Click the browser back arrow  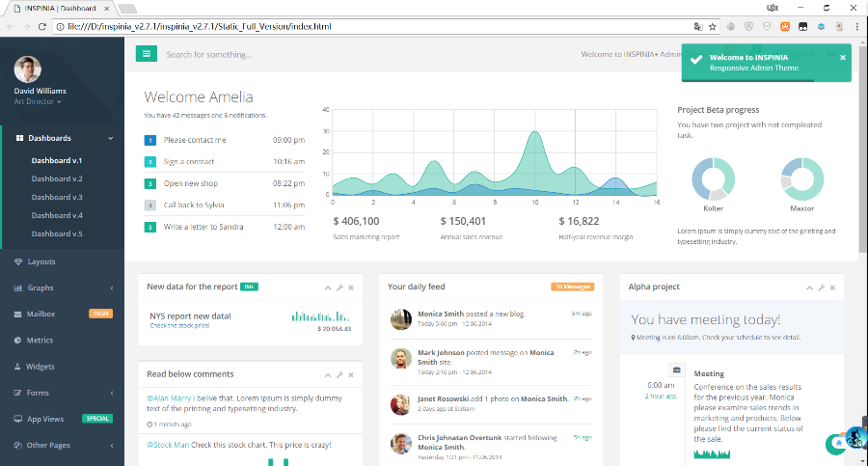(11, 26)
